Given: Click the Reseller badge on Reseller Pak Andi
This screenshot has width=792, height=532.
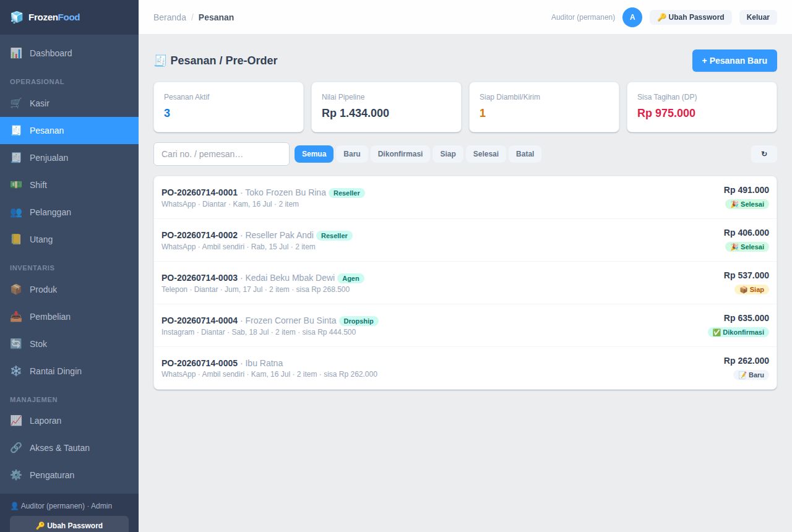Looking at the screenshot, I should (335, 236).
